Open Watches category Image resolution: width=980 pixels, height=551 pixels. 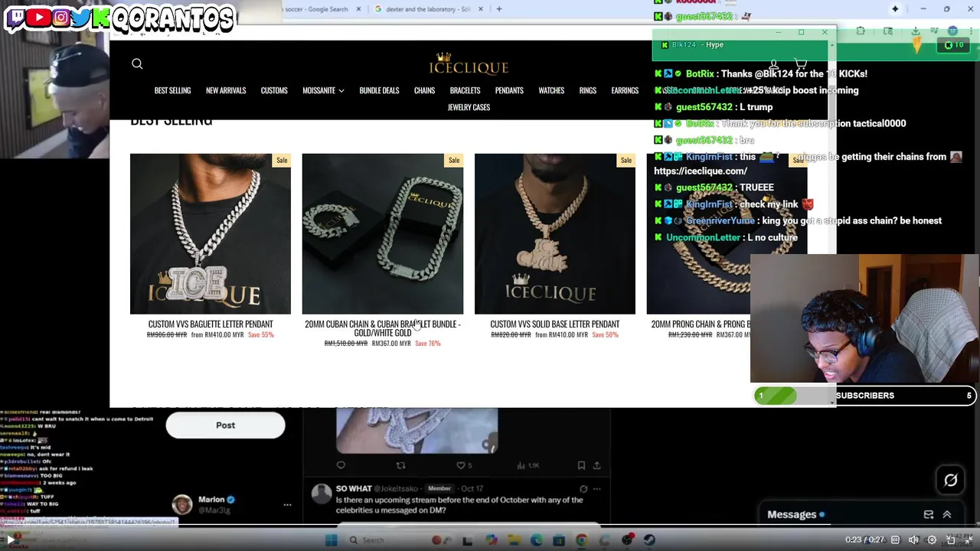[x=551, y=90]
